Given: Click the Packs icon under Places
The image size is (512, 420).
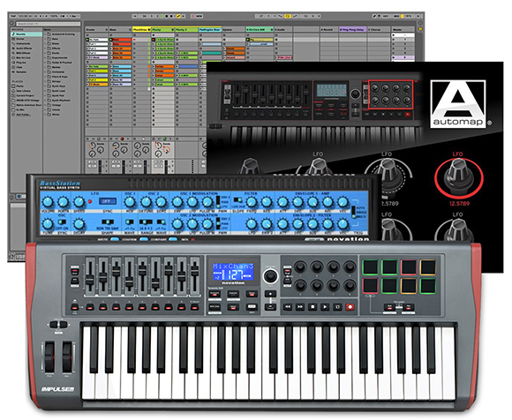Looking at the screenshot, I should pos(13,86).
